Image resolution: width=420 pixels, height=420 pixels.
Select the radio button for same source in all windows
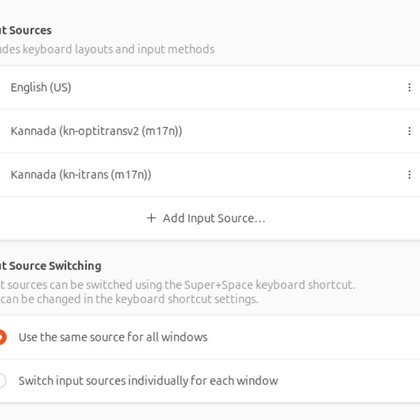coord(2,337)
